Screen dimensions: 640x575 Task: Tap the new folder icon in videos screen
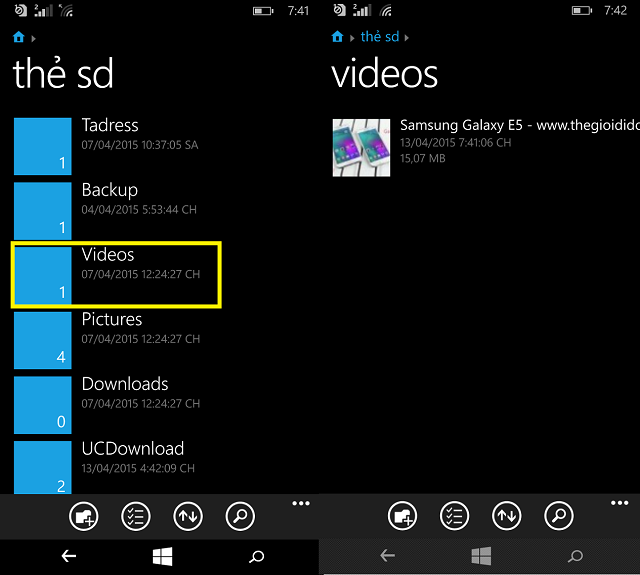[401, 516]
